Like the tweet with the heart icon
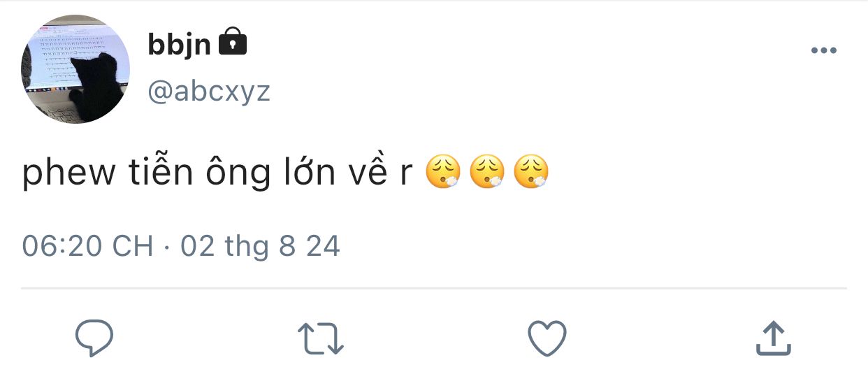 pos(547,339)
